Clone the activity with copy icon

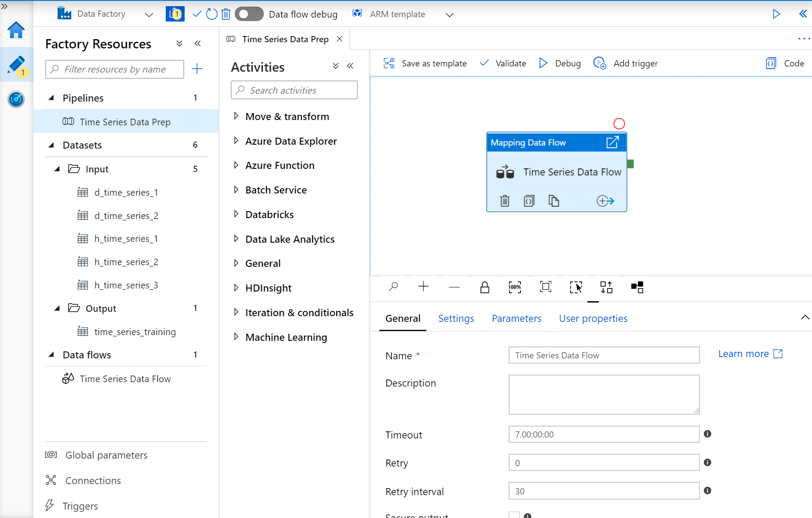554,201
